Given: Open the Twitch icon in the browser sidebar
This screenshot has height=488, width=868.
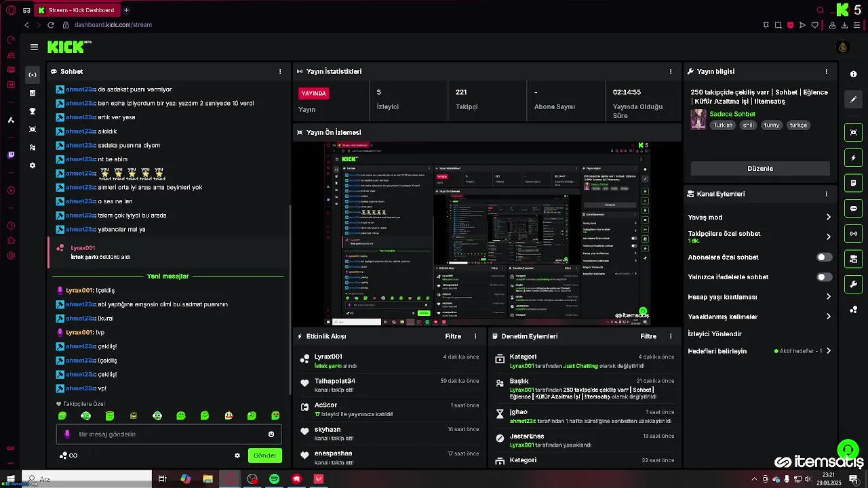Looking at the screenshot, I should point(11,155).
